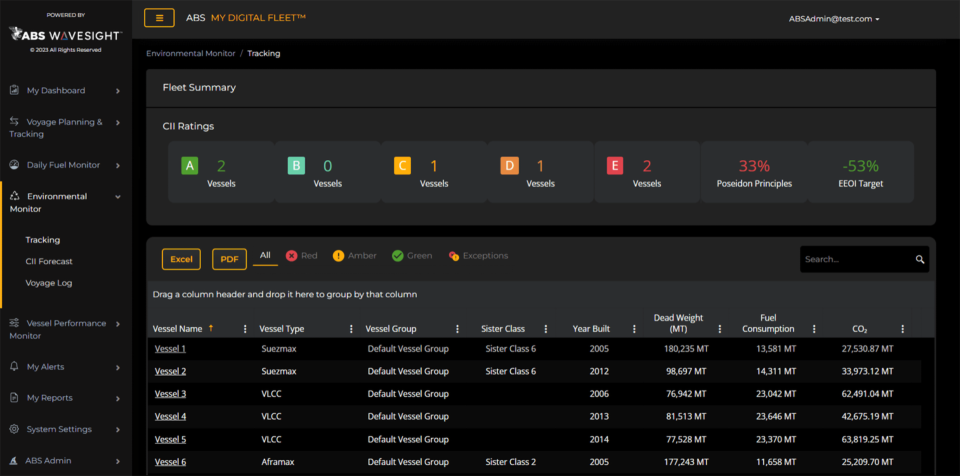Click the red X filter icon

[291, 255]
